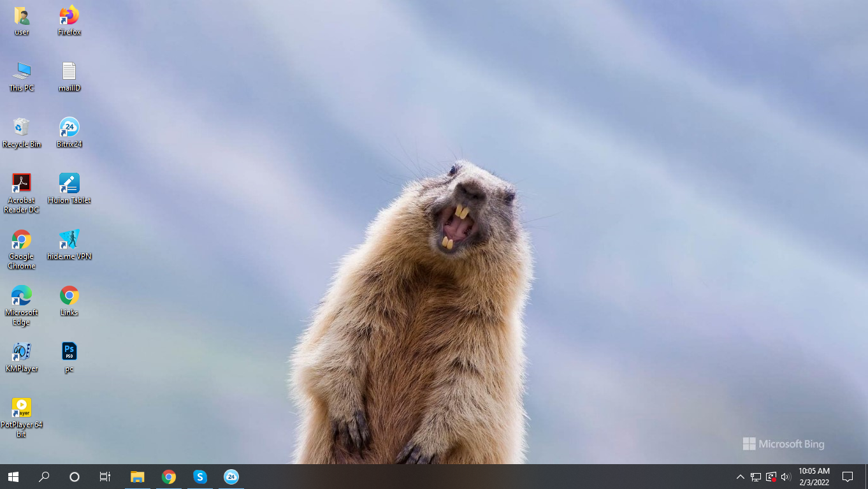Select the Links Chrome shortcut
Screen dimensions: 868x489
69,296
